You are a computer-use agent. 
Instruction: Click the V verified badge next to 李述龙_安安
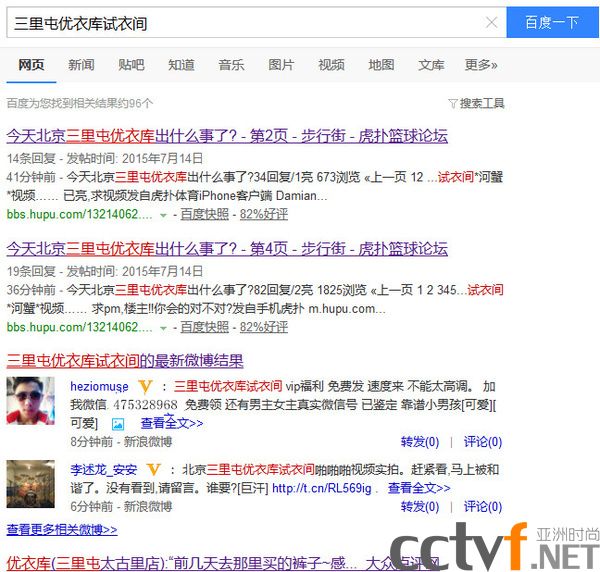(x=154, y=469)
